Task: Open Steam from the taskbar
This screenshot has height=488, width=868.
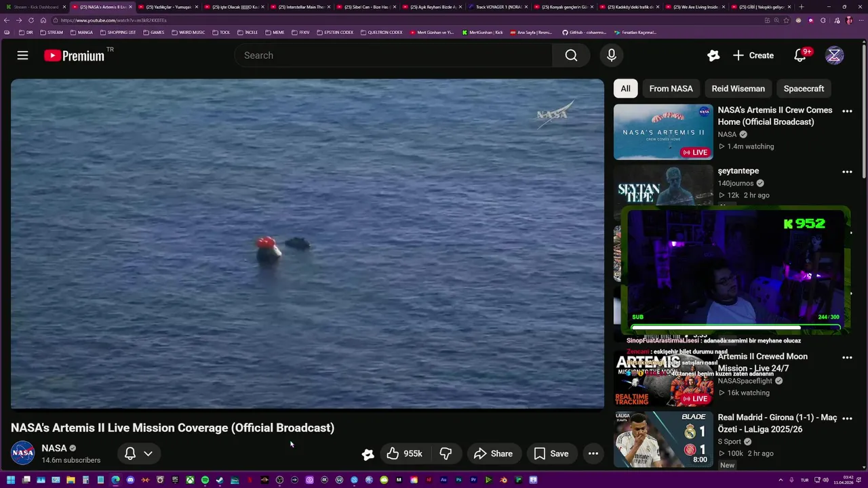Action: pyautogui.click(x=220, y=481)
